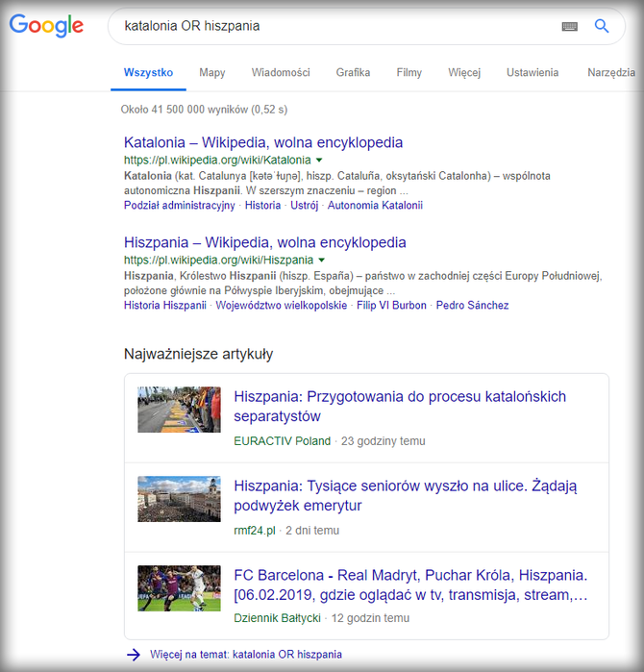644x672 pixels.
Task: Click the pl.wikipedia.org/wiki/Hiszpania URL
Action: point(218,260)
